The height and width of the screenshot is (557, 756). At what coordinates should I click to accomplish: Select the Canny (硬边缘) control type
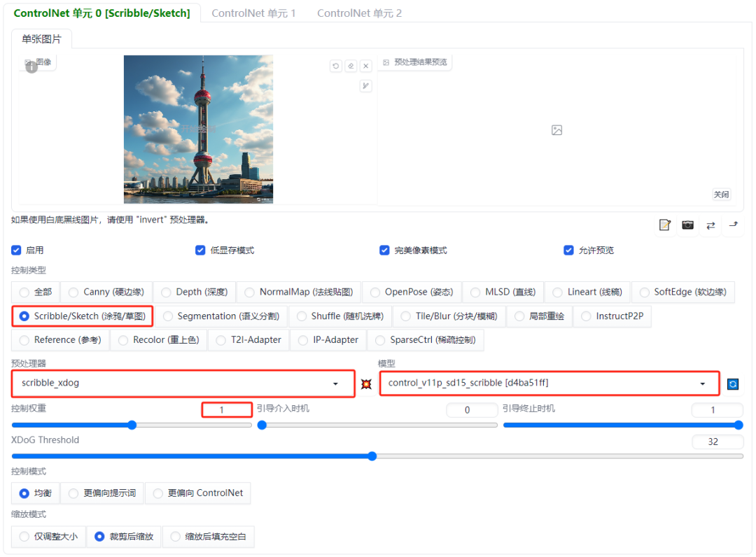coord(106,292)
